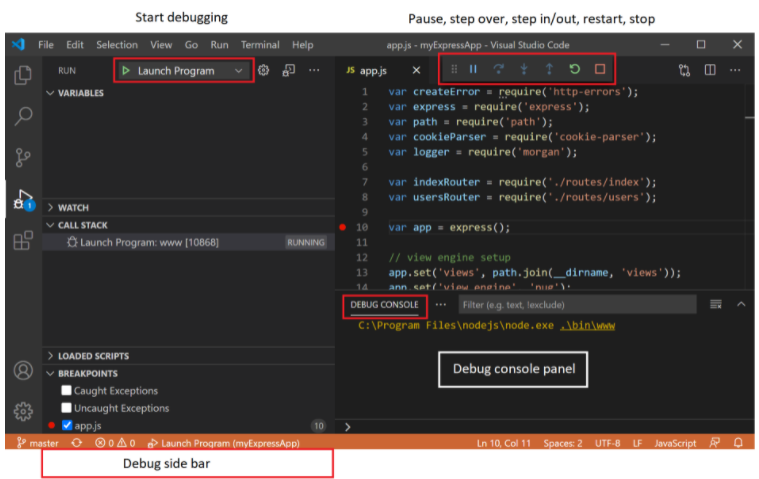The height and width of the screenshot is (479, 759).
Task: Click Ln 10, Col 11 status item
Action: [x=503, y=443]
